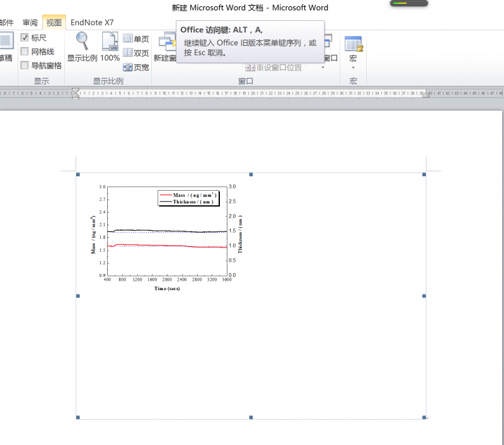Switch to 双页 two pages view
Screen dimensions: 504x445
[136, 53]
